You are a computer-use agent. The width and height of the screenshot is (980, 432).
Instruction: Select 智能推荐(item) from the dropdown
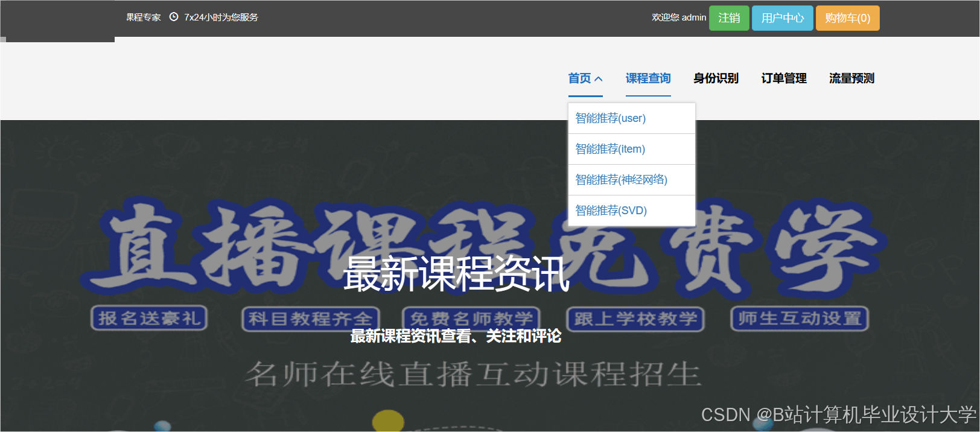tap(632, 149)
